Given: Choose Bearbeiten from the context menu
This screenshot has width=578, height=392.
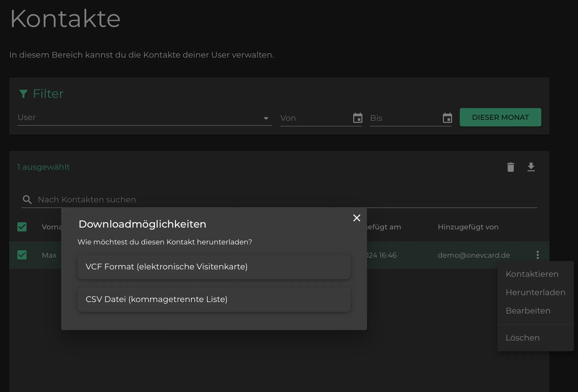Looking at the screenshot, I should pyautogui.click(x=535, y=311).
